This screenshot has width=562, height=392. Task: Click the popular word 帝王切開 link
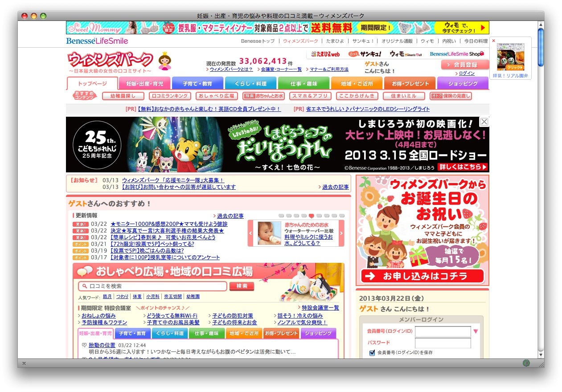173,297
